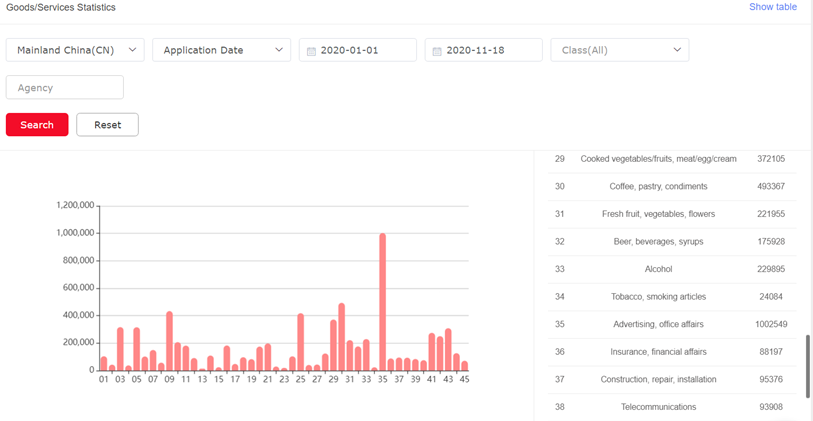
Task: Click the count value 88197
Action: 771,352
